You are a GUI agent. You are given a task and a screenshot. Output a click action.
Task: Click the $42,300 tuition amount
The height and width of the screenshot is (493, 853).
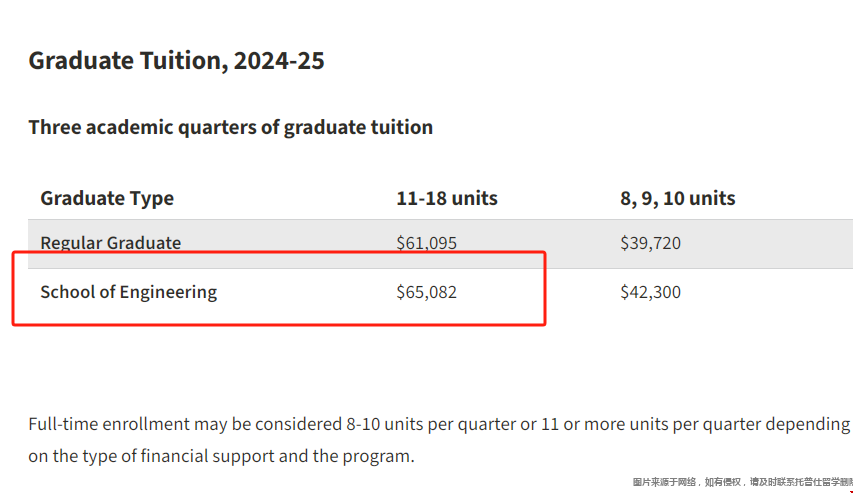(650, 292)
